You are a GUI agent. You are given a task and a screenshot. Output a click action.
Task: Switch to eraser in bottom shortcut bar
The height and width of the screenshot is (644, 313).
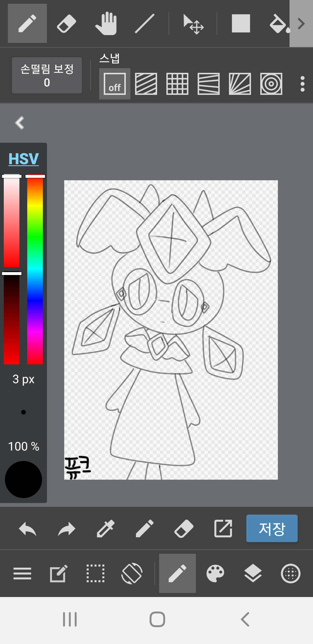[184, 529]
